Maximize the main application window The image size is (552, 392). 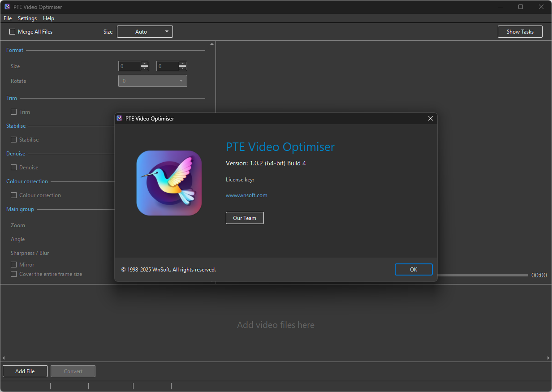[x=521, y=7]
